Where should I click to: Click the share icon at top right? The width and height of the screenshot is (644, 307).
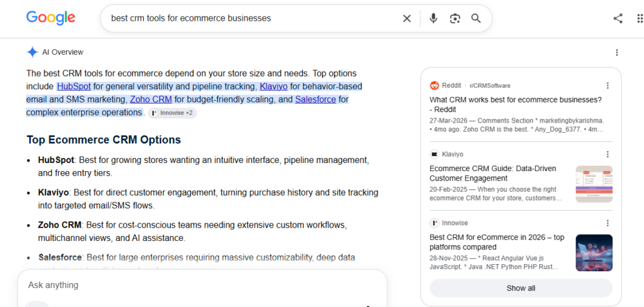[x=618, y=18]
